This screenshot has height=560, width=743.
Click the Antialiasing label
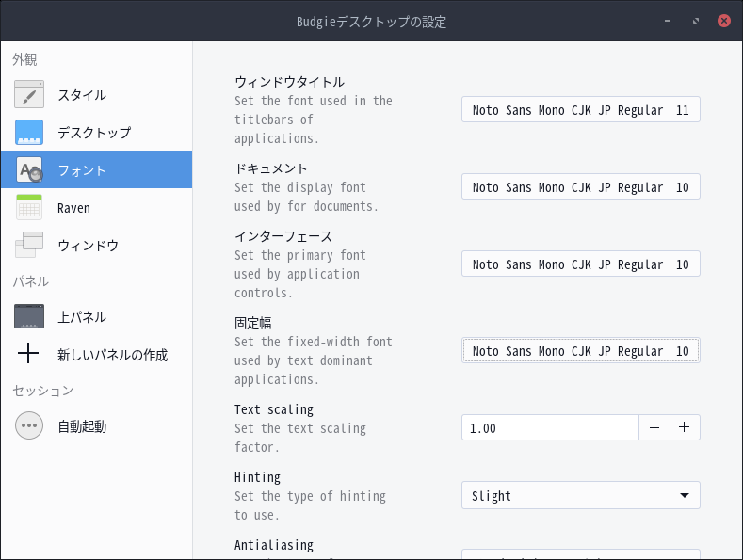(274, 545)
